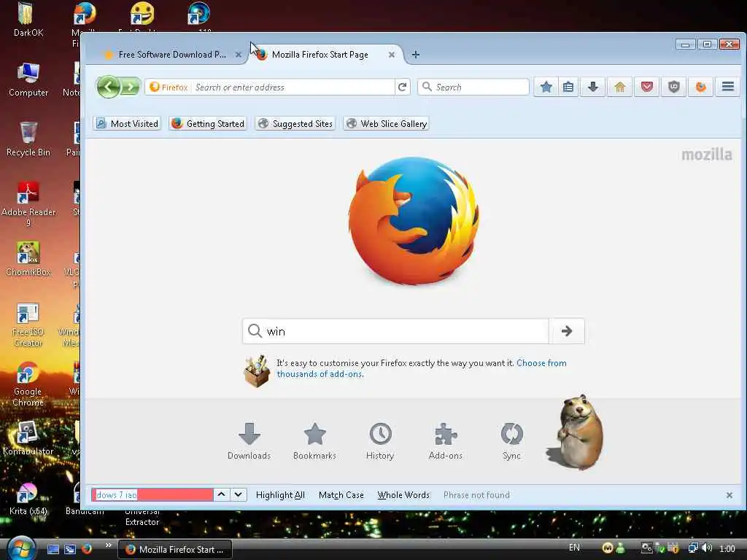Viewport: 747px width, 560px height.
Task: Click the Firefox identity label in address bar
Action: [169, 87]
